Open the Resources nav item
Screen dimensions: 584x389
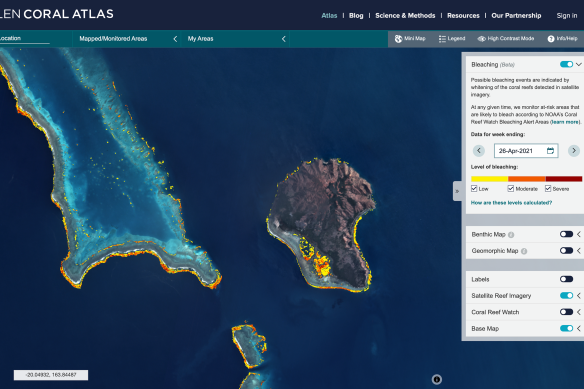coord(463,16)
